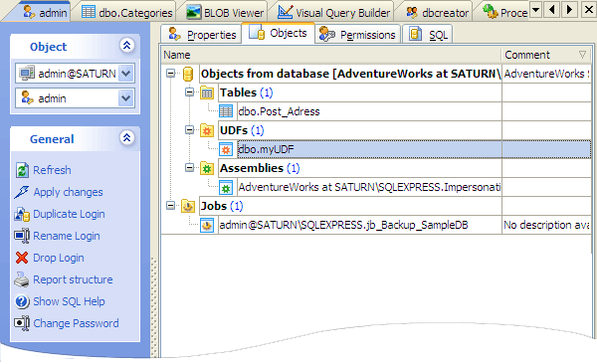The height and width of the screenshot is (364, 597).
Task: Click the Assemblies folder icon
Action: click(207, 168)
